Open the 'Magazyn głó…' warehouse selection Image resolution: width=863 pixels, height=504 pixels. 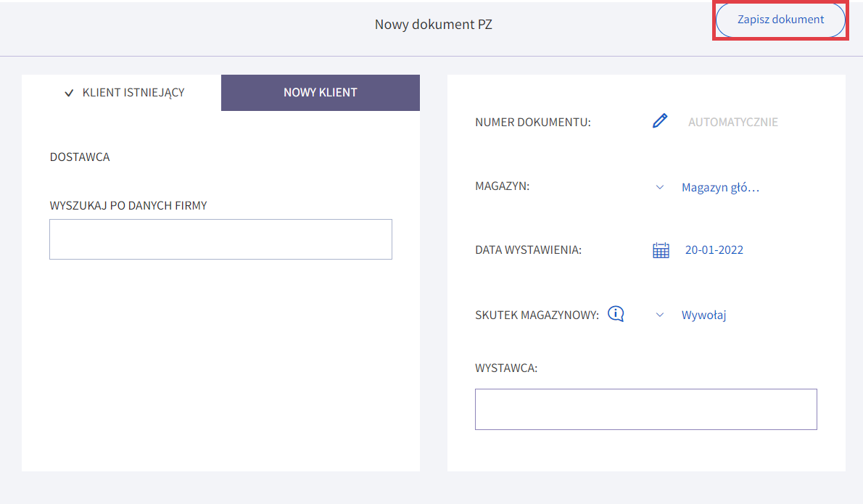pyautogui.click(x=720, y=187)
